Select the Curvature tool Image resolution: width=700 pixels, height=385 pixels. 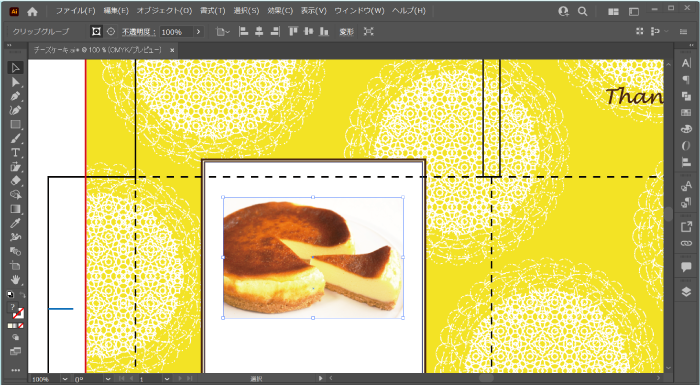(16, 110)
